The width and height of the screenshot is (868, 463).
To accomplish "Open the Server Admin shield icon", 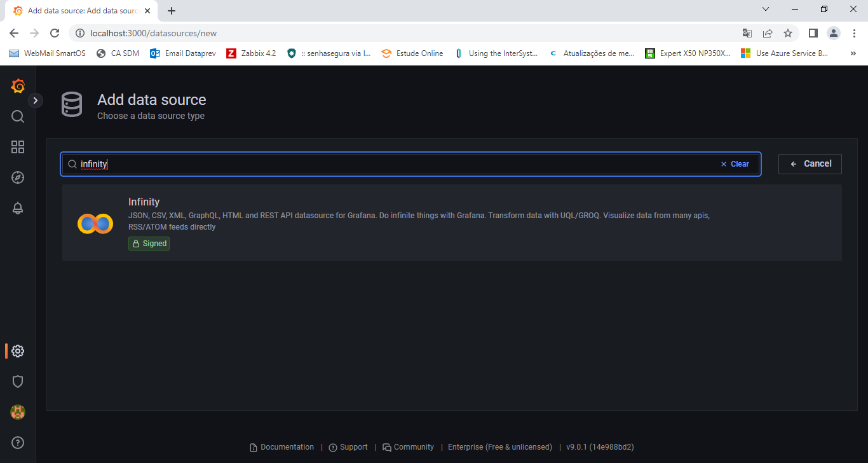I will (18, 382).
